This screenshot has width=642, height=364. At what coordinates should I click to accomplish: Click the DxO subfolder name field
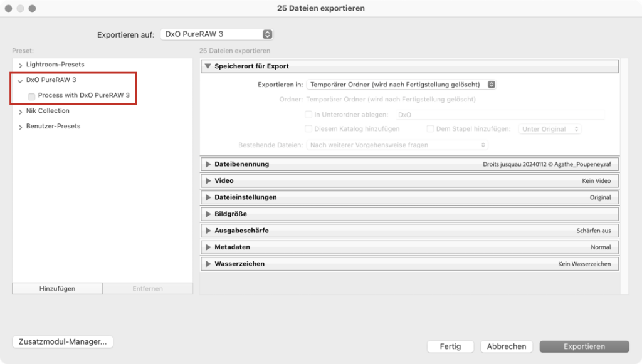coord(500,115)
